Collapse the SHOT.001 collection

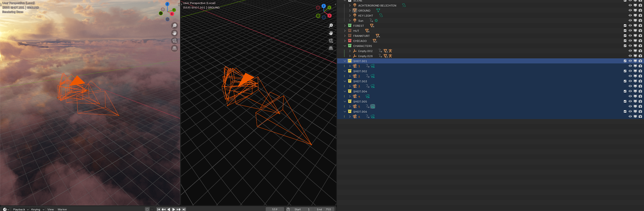[345, 61]
